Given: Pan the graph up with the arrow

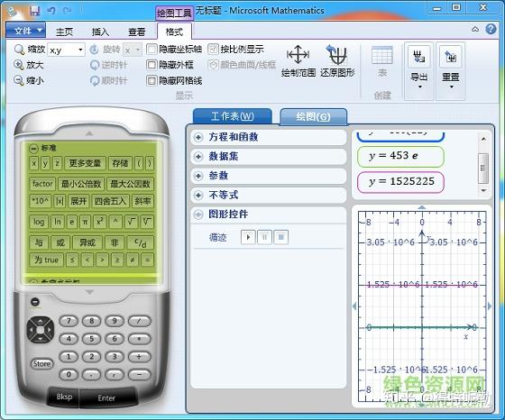Looking at the screenshot, I should click(422, 207).
